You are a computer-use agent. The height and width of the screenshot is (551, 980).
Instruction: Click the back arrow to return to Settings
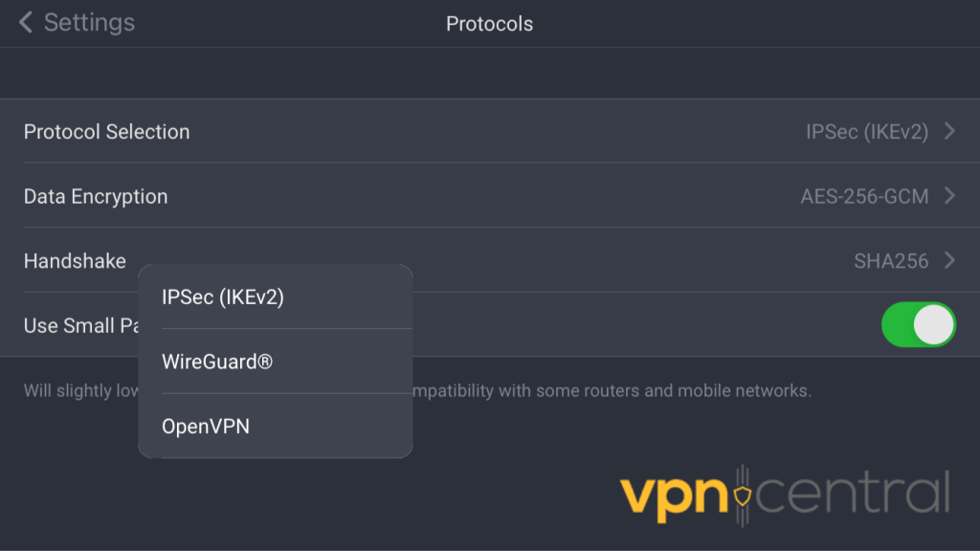click(24, 23)
